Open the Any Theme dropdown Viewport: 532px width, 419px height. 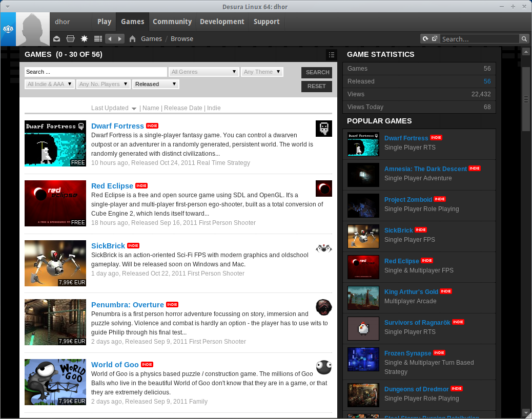[262, 72]
